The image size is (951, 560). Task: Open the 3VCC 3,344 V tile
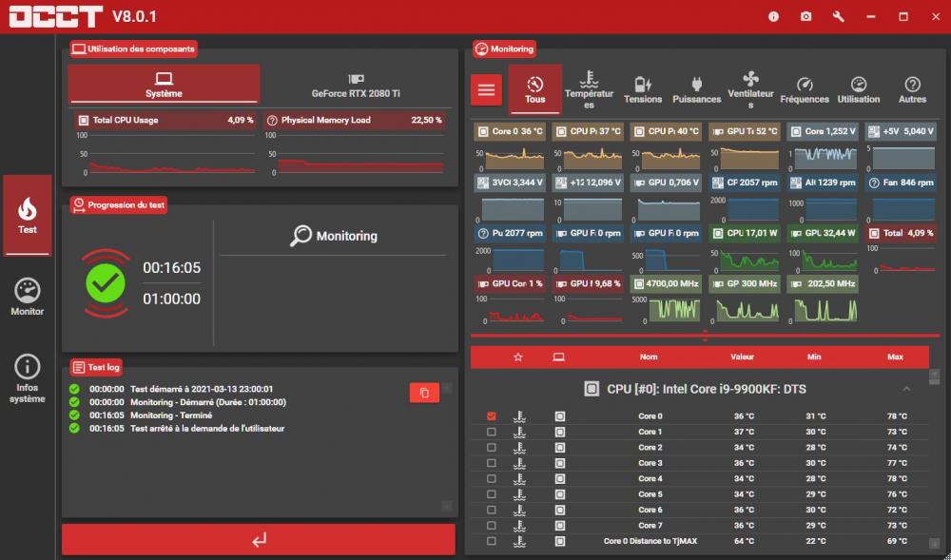(x=510, y=200)
